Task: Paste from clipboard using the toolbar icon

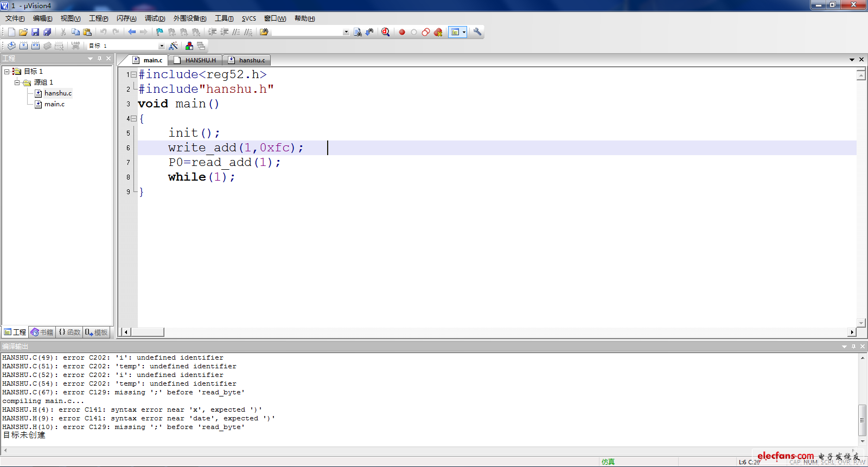Action: 87,32
